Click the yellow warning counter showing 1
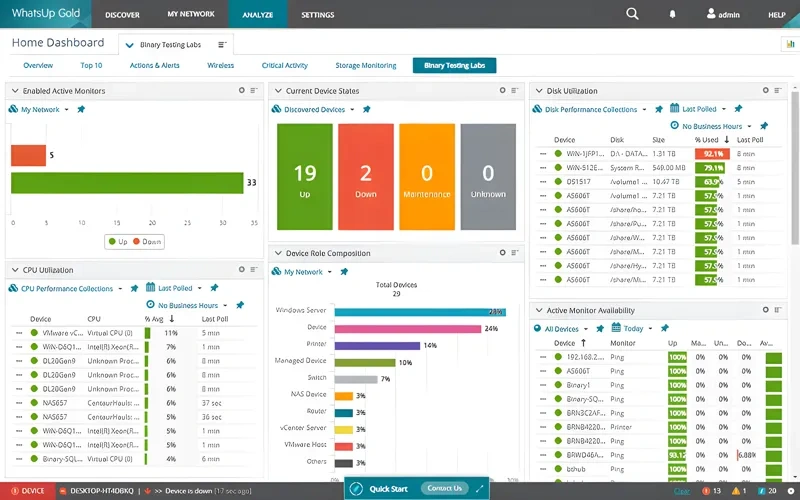The width and height of the screenshot is (800, 500). tap(739, 491)
